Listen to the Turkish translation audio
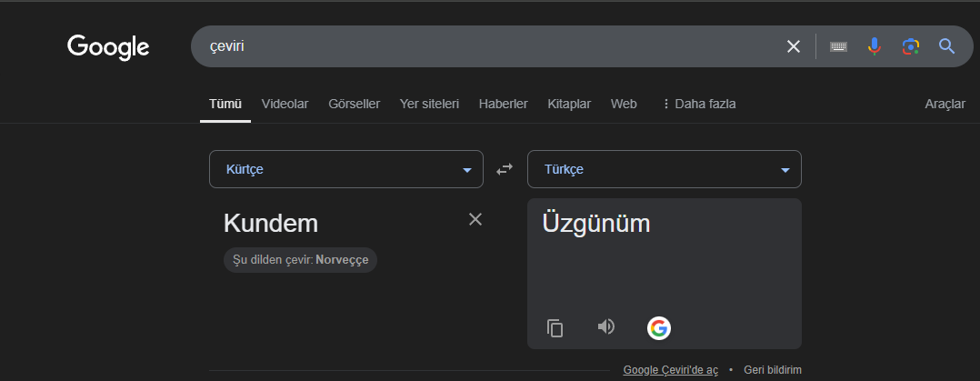 [606, 327]
